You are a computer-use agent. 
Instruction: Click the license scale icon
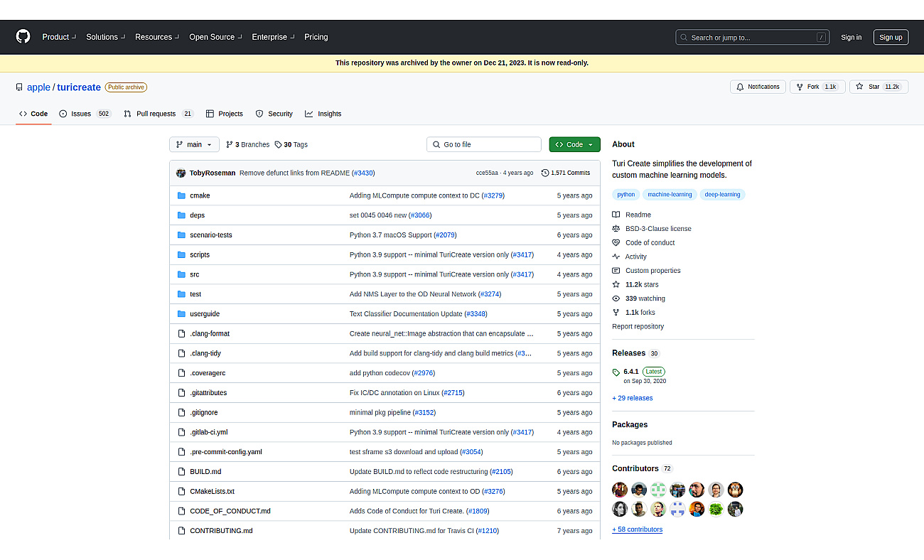click(616, 229)
